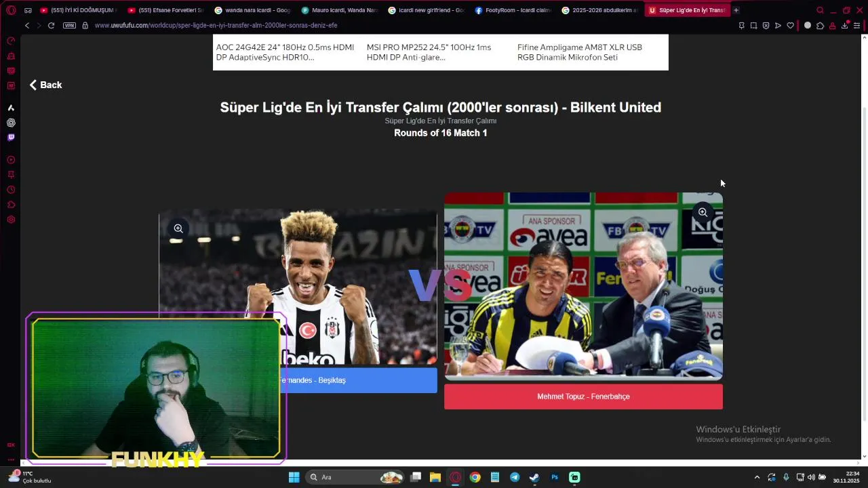Open the sidebar player icon
Viewport: 868px width, 488px height.
pos(11,160)
